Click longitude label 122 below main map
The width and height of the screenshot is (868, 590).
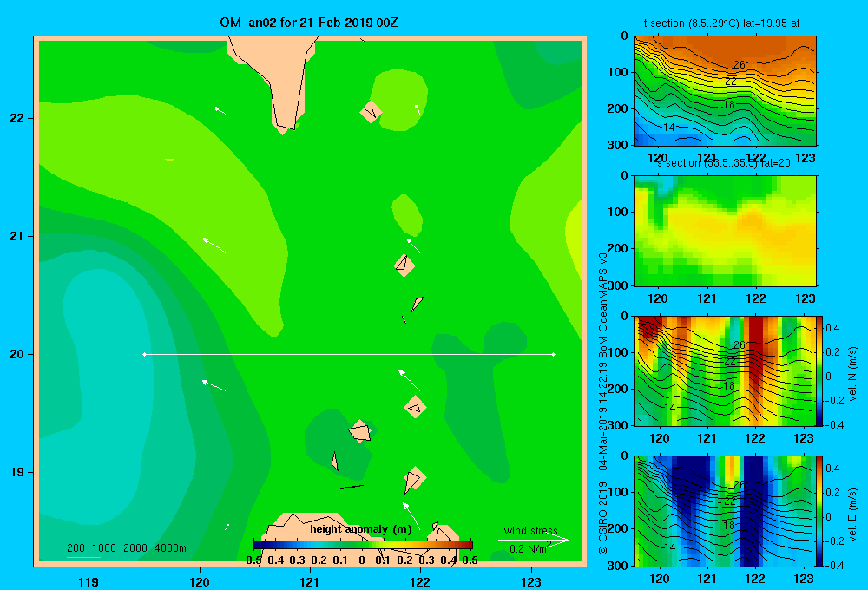pos(420,581)
